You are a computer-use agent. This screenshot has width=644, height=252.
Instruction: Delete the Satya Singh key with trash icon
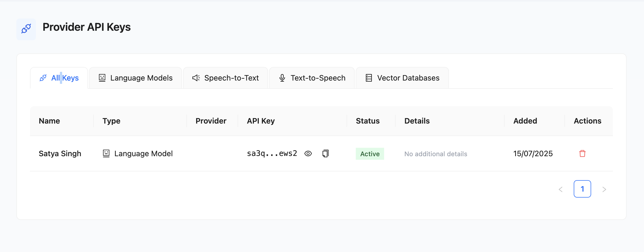pos(582,153)
